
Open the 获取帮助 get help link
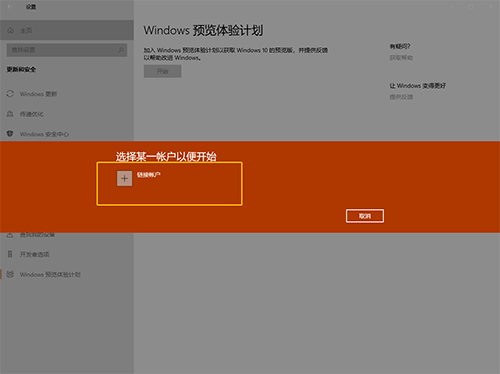(401, 58)
